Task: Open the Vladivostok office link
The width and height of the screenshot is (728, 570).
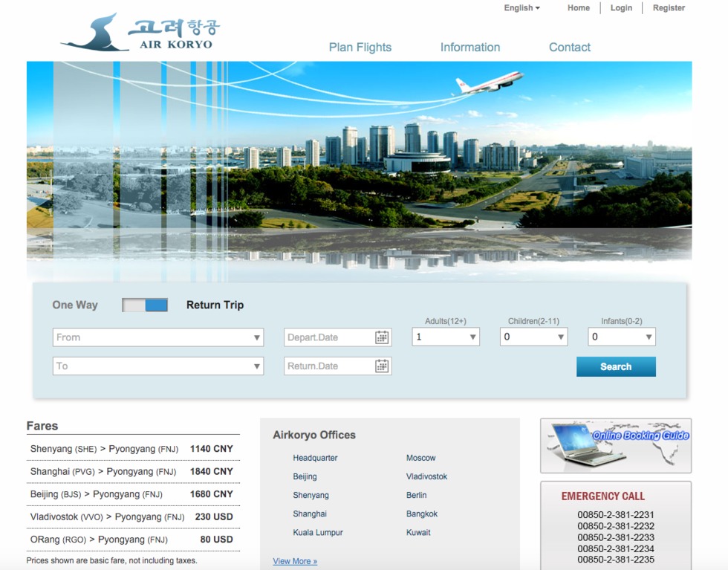Action: coord(426,476)
